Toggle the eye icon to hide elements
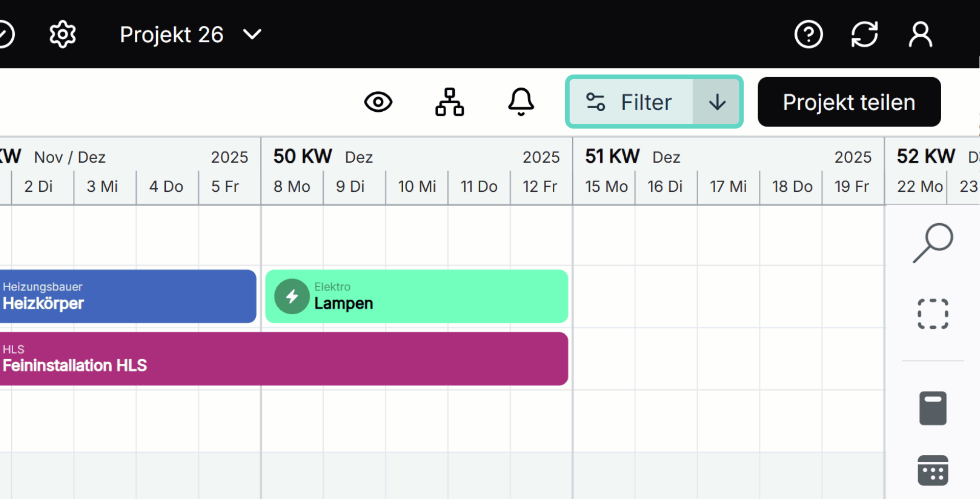 378,102
